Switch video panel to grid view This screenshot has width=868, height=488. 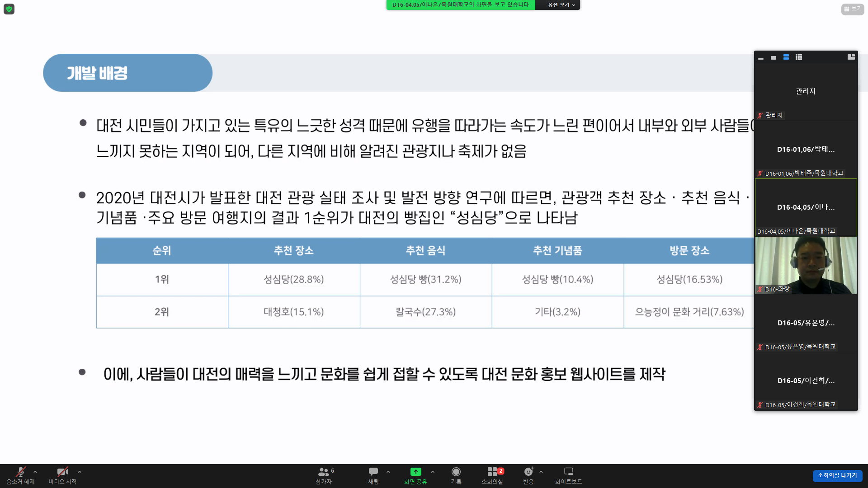799,57
